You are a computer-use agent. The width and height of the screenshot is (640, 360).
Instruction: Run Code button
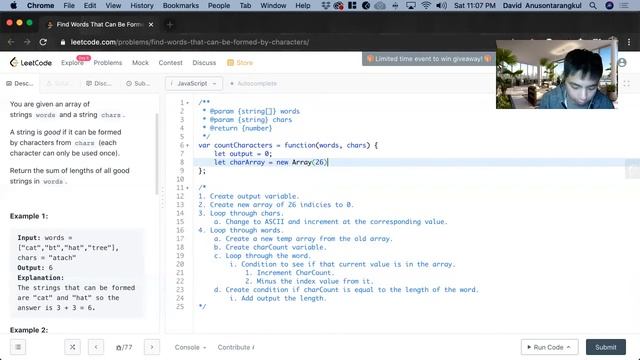[549, 347]
